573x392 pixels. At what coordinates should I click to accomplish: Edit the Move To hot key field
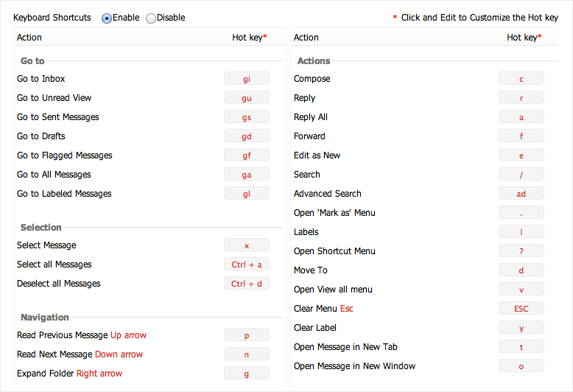pos(521,270)
